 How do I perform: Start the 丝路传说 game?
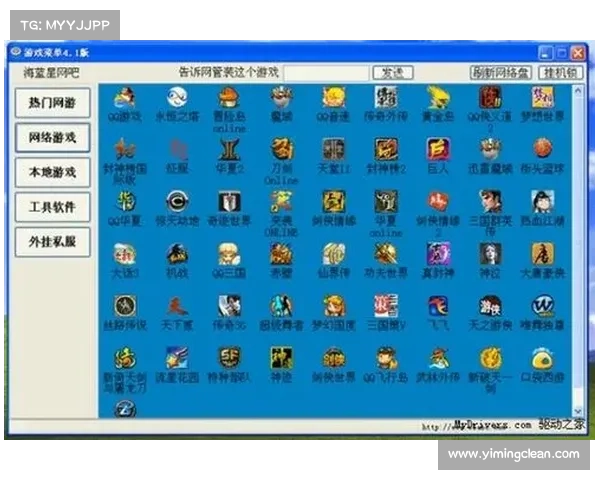pyautogui.click(x=125, y=306)
